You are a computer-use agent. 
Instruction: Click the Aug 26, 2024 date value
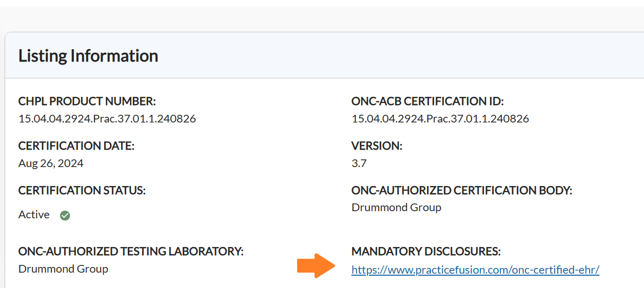pyautogui.click(x=51, y=163)
